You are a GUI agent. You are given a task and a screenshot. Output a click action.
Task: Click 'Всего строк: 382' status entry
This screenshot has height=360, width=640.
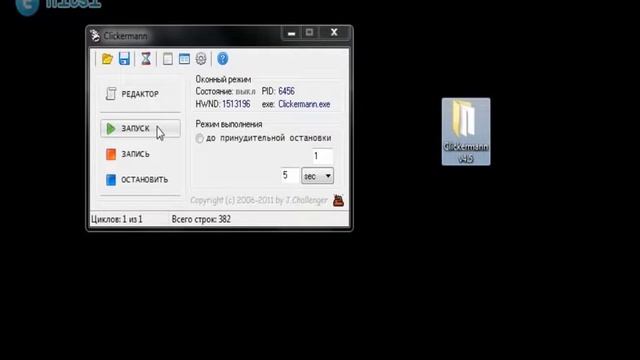pyautogui.click(x=201, y=219)
